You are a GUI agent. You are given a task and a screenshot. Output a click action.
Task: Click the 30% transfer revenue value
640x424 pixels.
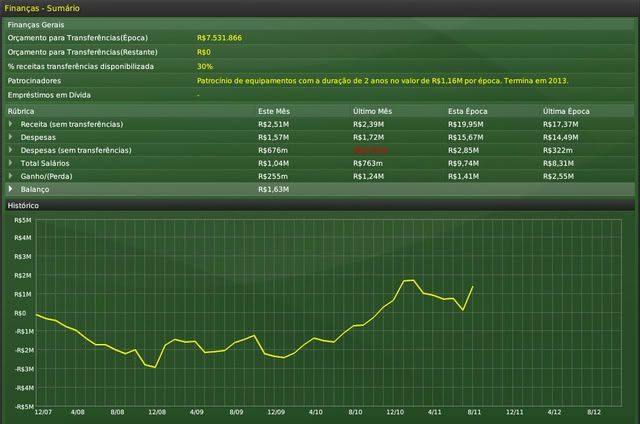(x=204, y=67)
